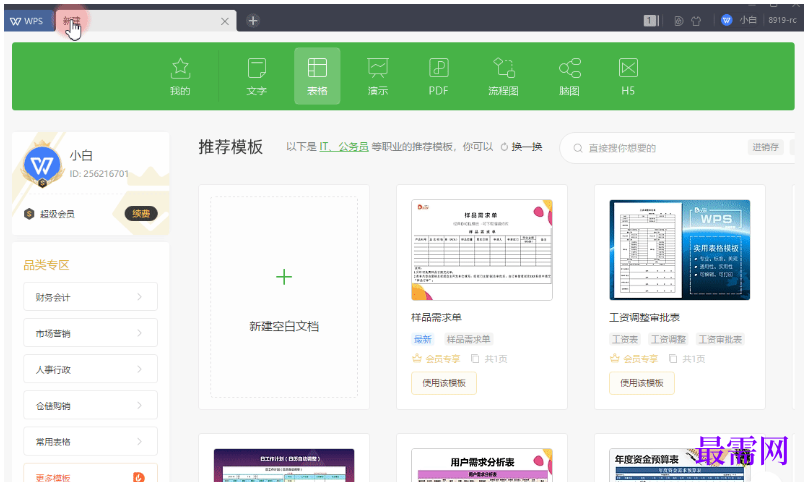Expand the 财务会计 category
This screenshot has width=807, height=482.
[x=90, y=297]
